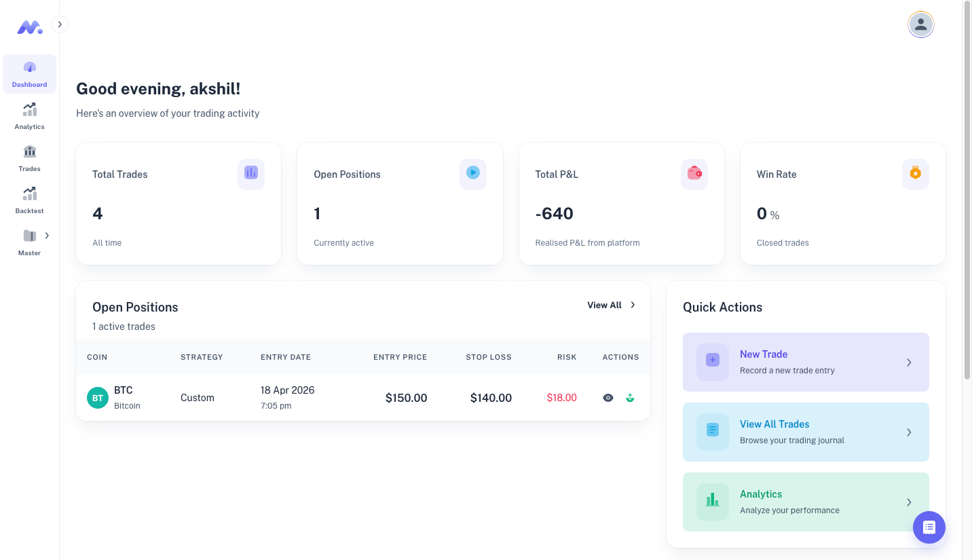Click the Win Rate medal icon
Image resolution: width=972 pixels, height=560 pixels.
916,174
